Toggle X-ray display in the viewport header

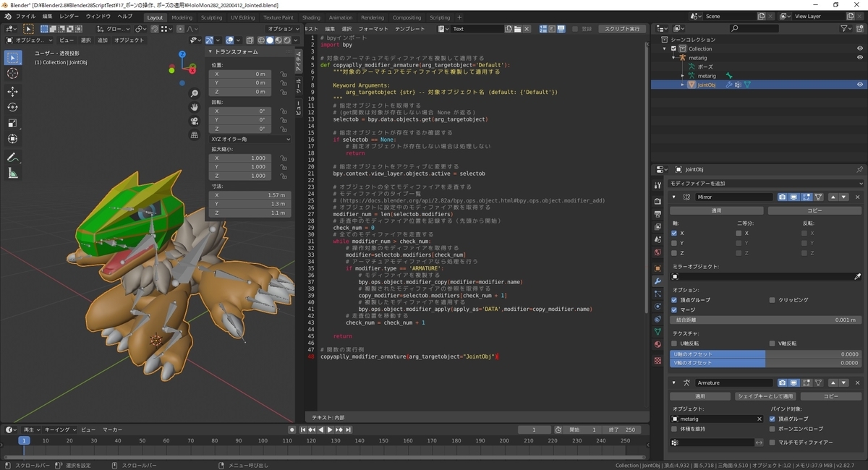click(250, 40)
